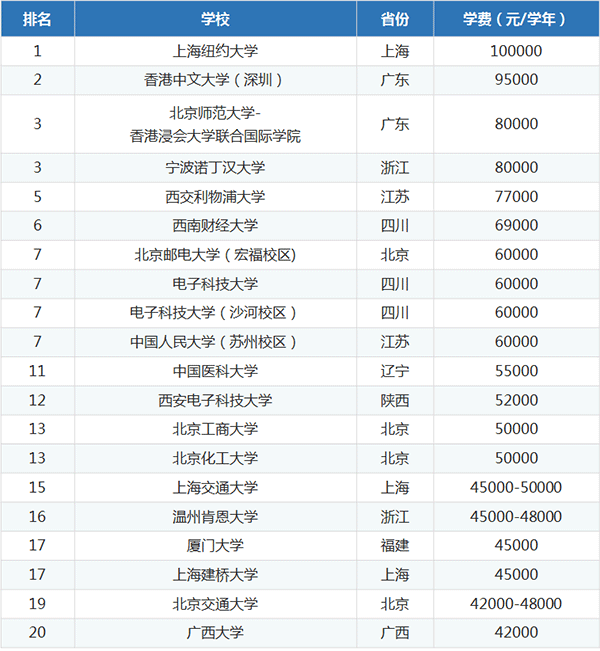
Task: Click the tuition range 45000-48000
Action: (516, 516)
